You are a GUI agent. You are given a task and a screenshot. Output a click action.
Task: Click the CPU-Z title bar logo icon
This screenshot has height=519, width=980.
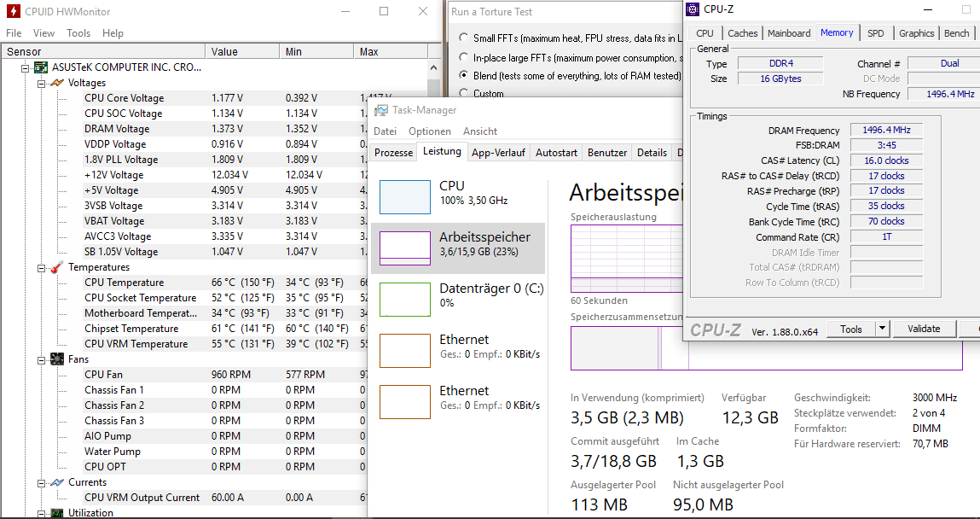point(693,9)
